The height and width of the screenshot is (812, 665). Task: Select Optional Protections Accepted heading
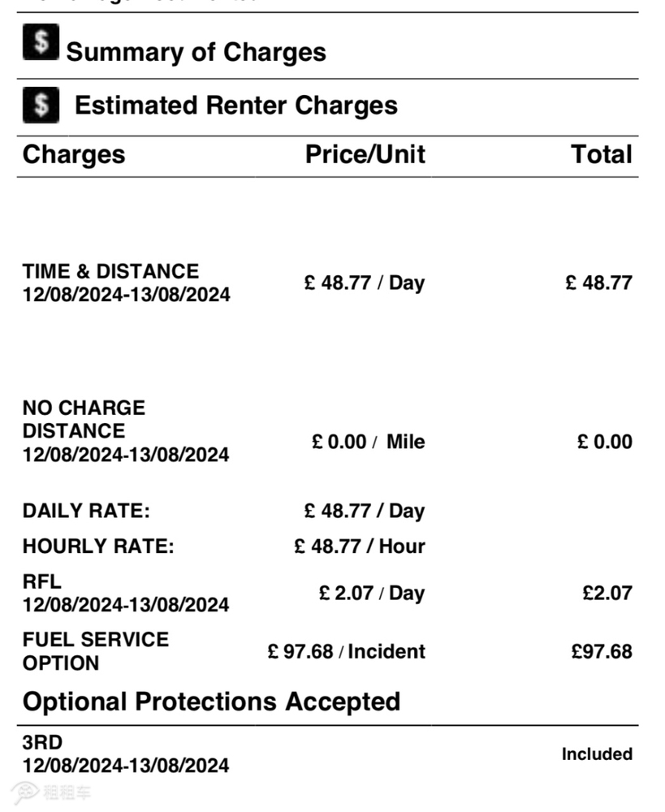pos(211,702)
